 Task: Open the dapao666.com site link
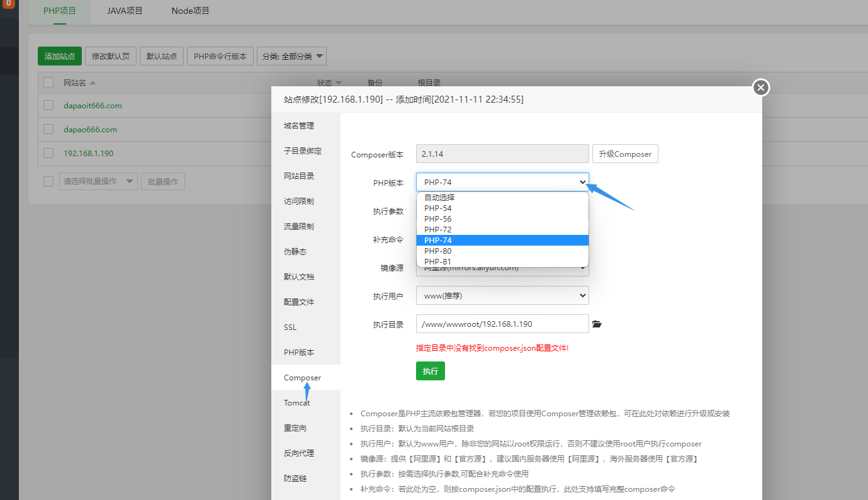tap(90, 129)
